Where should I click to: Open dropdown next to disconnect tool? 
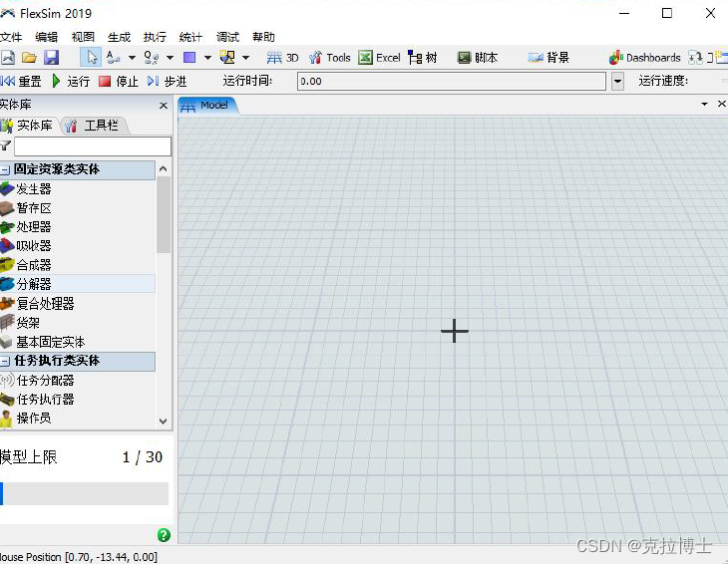tap(170, 58)
